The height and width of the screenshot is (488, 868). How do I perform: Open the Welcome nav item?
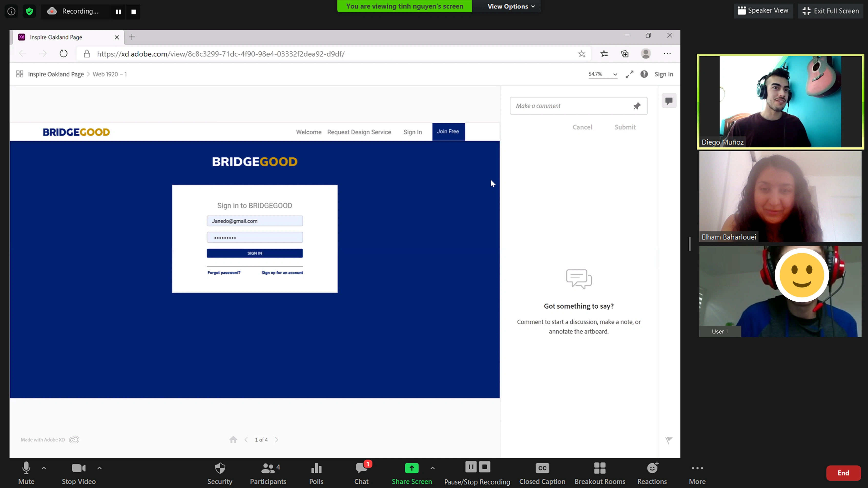click(x=309, y=132)
